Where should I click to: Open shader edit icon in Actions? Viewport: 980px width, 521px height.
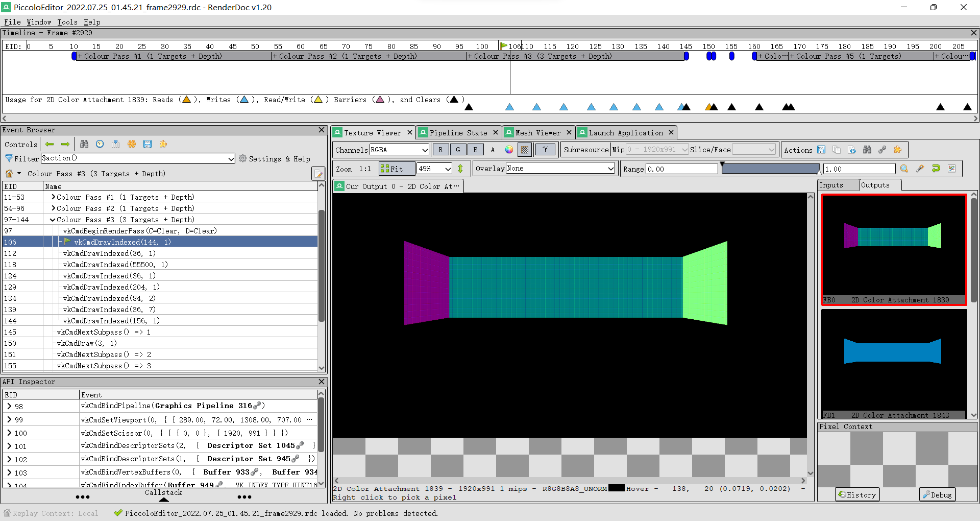(x=852, y=150)
